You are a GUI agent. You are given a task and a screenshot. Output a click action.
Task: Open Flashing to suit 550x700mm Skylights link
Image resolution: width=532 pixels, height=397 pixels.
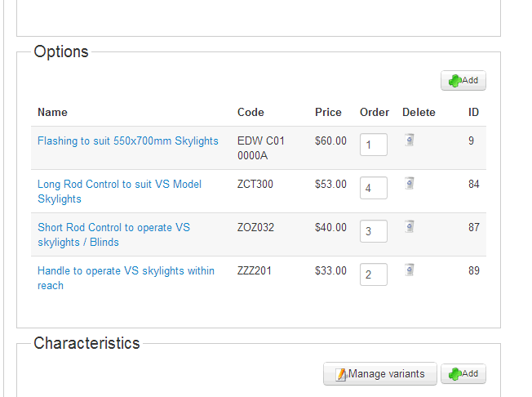tap(128, 141)
